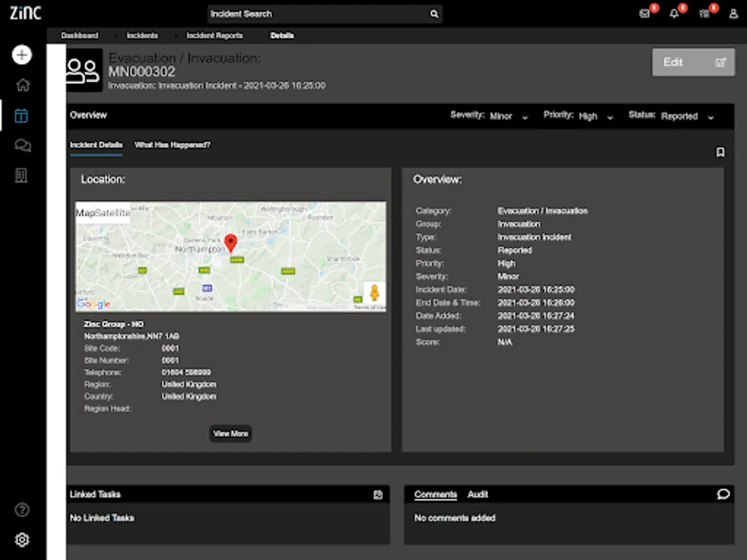Viewport: 747px width, 560px height.
Task: Switch to the Audit tab
Action: [477, 495]
